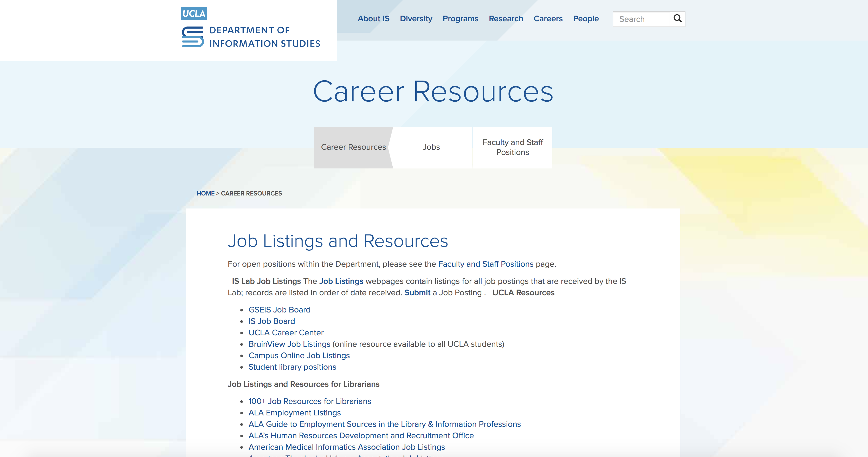Viewport: 868px width, 457px height.
Task: Open the People menu
Action: click(586, 18)
